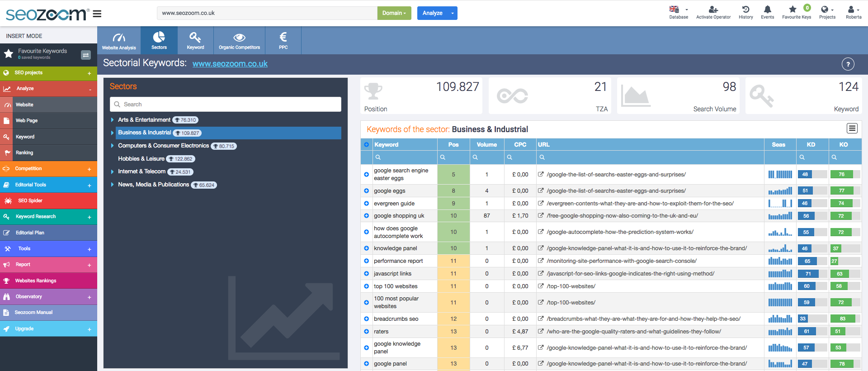The height and width of the screenshot is (371, 868).
Task: Click KO bar for performance report row
Action: click(x=844, y=261)
